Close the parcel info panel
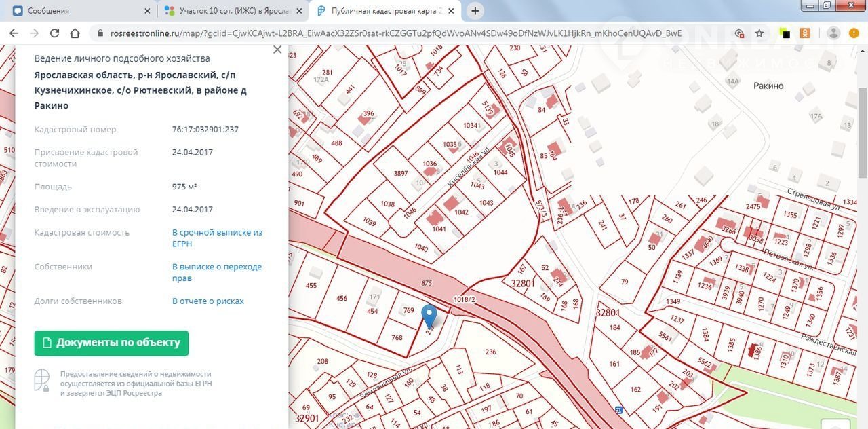This screenshot has width=868, height=429. pyautogui.click(x=277, y=50)
